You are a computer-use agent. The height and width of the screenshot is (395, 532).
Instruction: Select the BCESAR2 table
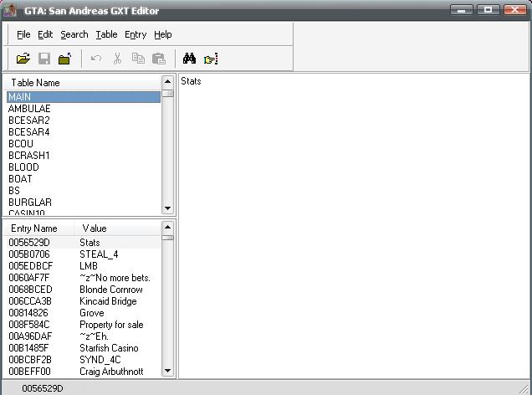click(x=84, y=121)
